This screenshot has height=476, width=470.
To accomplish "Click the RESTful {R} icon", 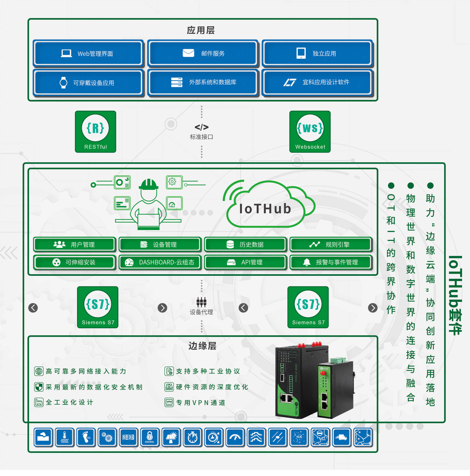I will click(95, 132).
